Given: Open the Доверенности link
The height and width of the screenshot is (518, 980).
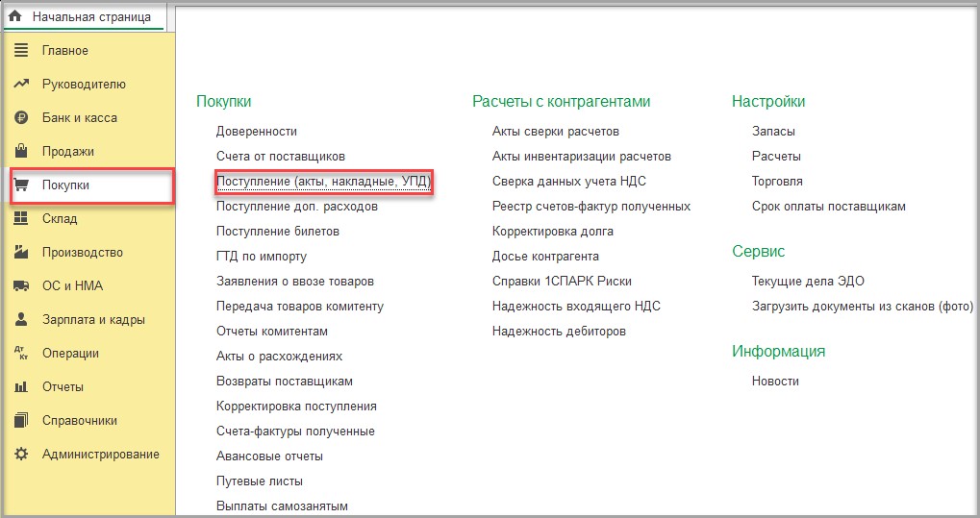Looking at the screenshot, I should (256, 132).
